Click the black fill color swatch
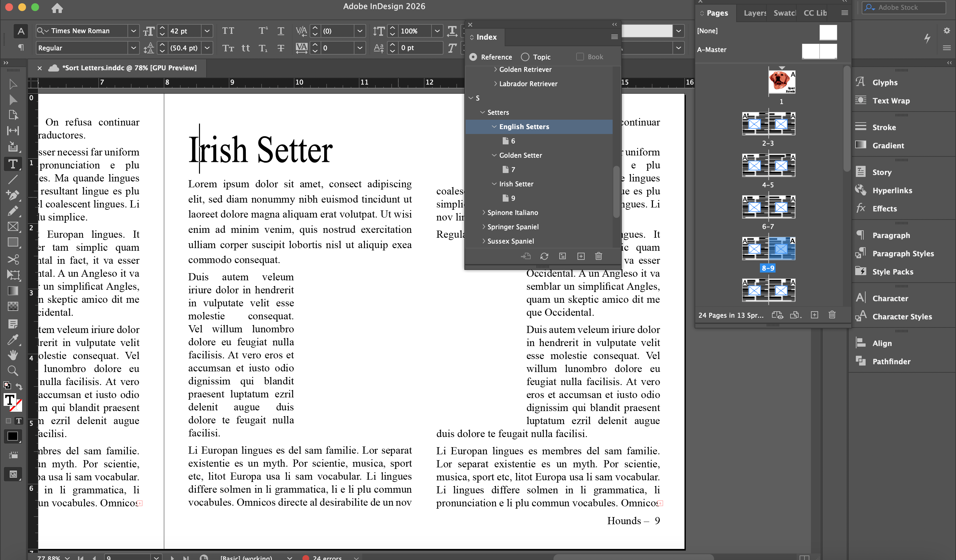 pyautogui.click(x=12, y=436)
